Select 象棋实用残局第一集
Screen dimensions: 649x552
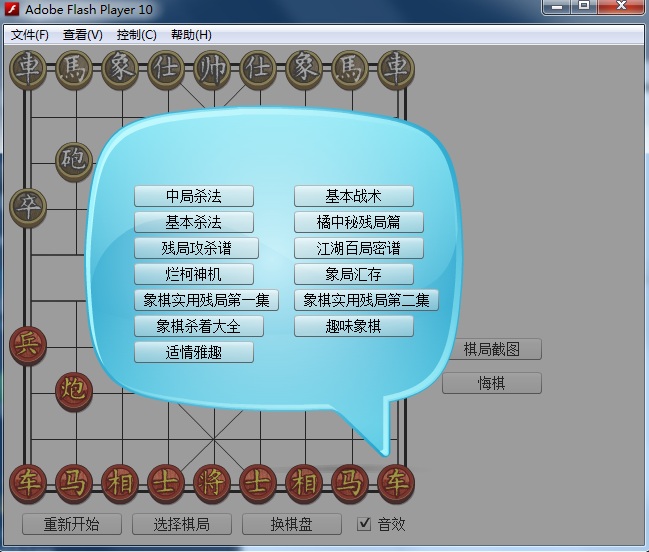pyautogui.click(x=206, y=300)
